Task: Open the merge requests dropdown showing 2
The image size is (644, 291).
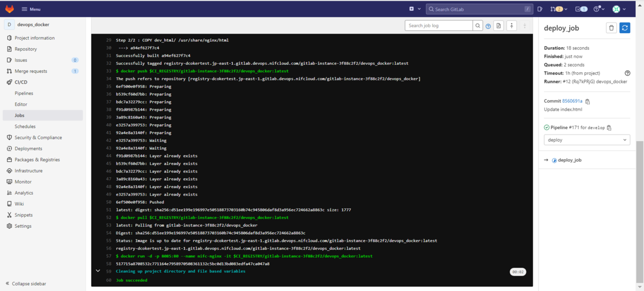Action: tap(559, 9)
